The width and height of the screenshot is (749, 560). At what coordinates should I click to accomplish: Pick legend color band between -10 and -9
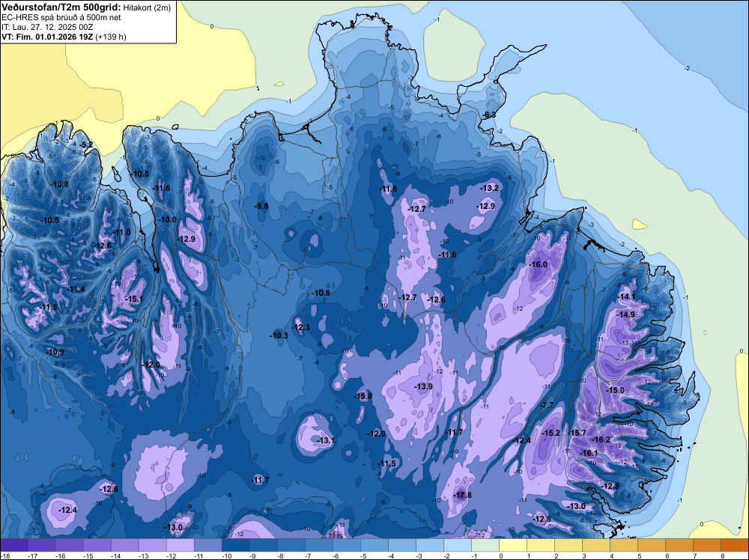(x=235, y=545)
